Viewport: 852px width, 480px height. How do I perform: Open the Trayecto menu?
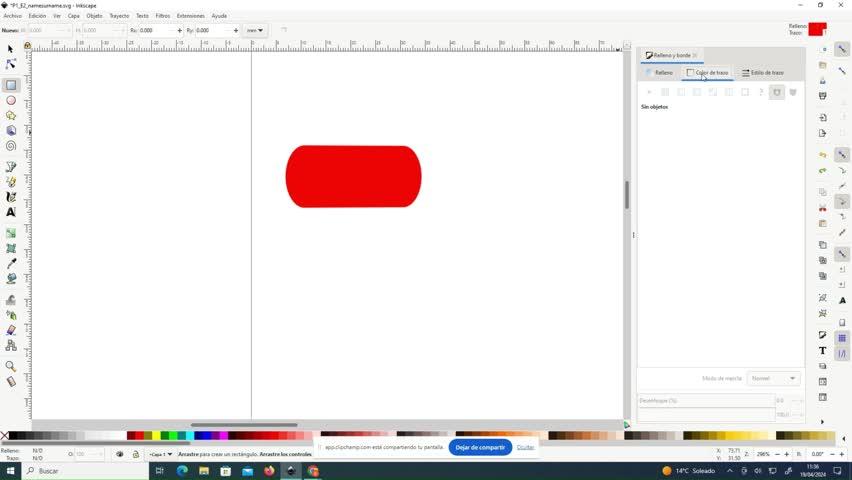pos(119,16)
